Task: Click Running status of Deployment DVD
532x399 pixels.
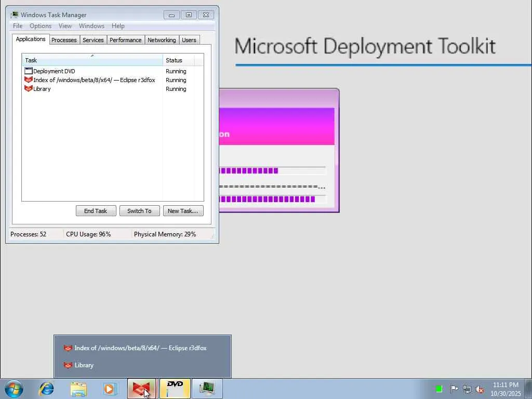Action: pos(176,71)
